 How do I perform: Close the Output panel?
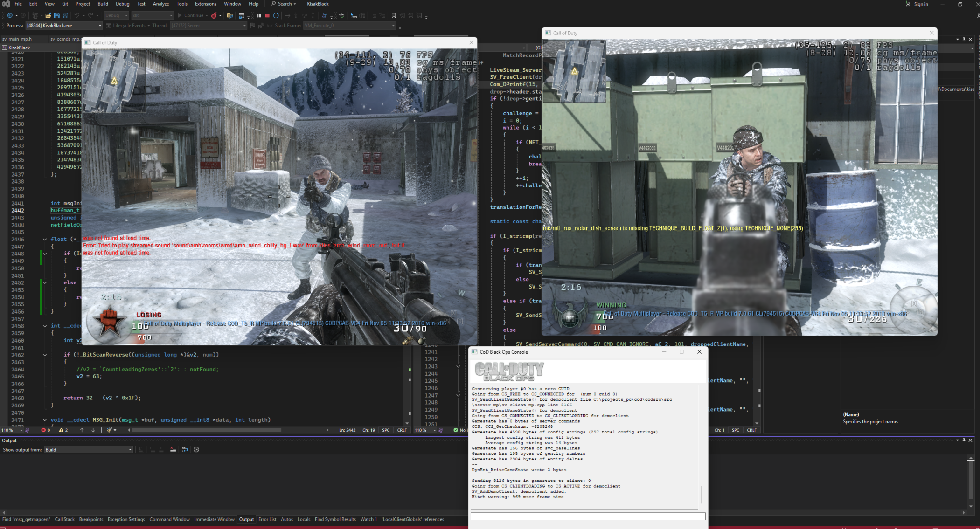coord(971,440)
